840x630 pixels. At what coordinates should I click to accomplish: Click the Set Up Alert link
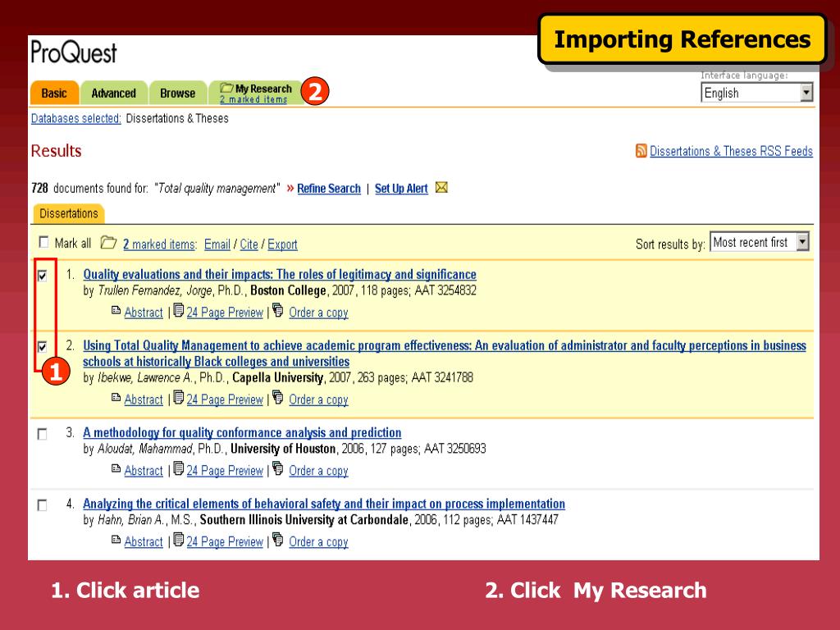pos(401,189)
